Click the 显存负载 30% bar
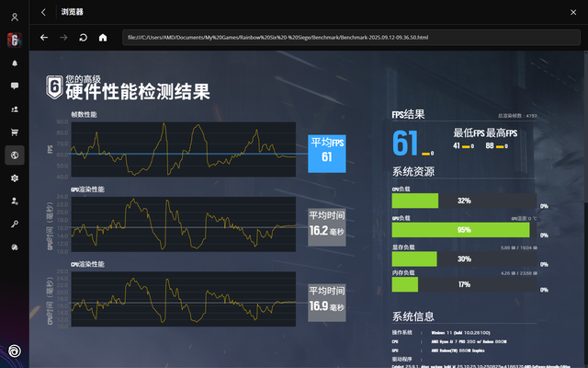588x368 pixels. [464, 259]
